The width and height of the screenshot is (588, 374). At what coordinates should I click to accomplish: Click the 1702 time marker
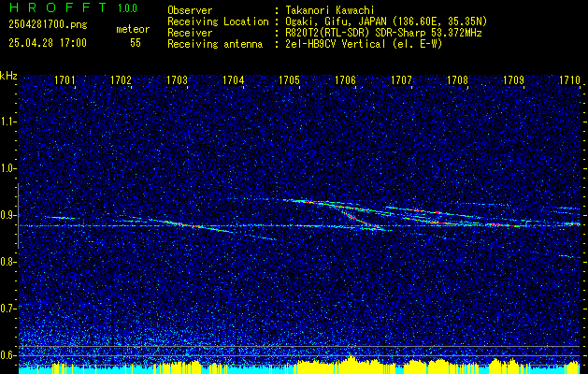coord(121,79)
